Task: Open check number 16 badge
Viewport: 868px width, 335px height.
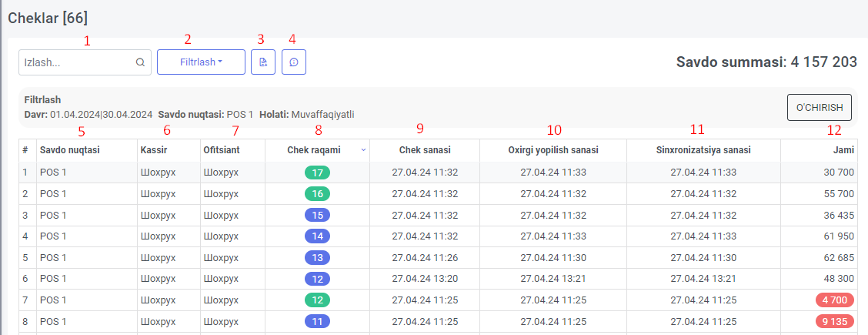Action: point(317,194)
